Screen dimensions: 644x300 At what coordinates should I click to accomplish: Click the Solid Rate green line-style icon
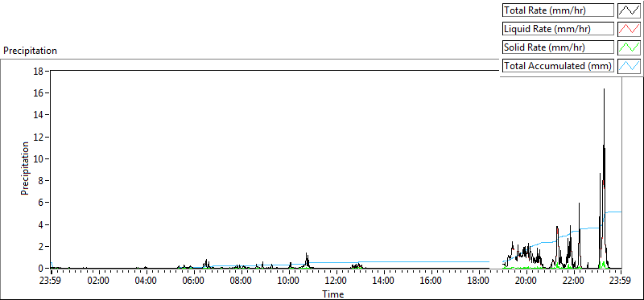(x=629, y=47)
